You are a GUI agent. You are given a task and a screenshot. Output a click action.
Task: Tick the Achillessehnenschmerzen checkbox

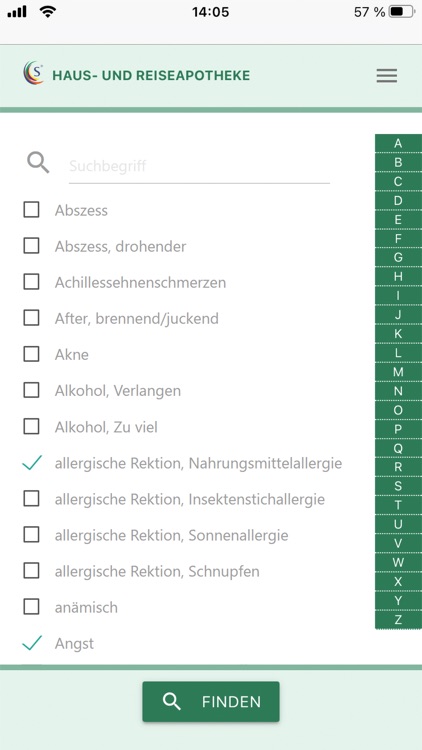32,282
